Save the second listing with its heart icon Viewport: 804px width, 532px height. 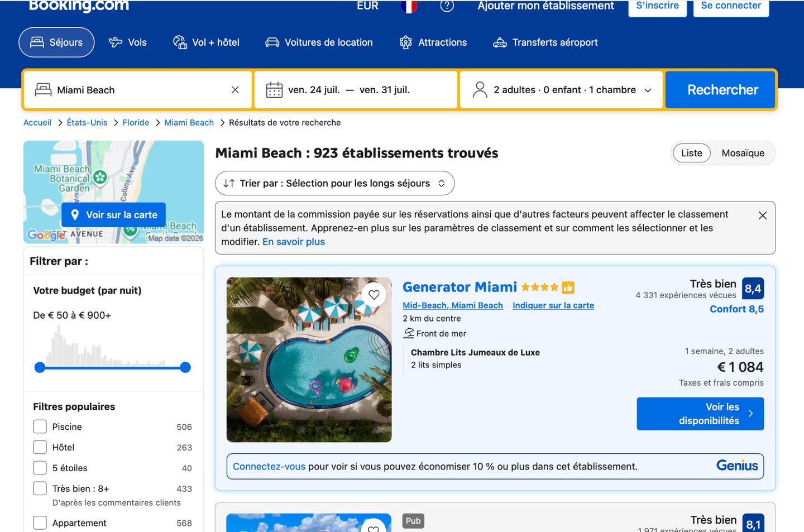tap(374, 527)
